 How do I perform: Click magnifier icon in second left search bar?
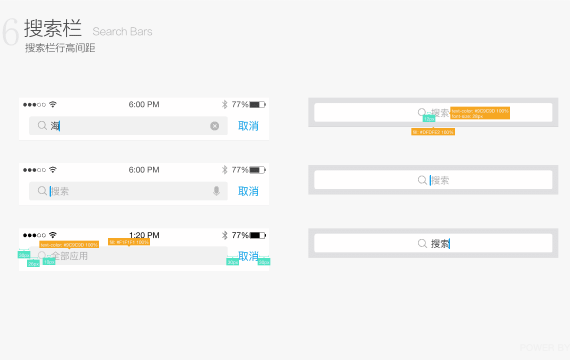pos(42,191)
